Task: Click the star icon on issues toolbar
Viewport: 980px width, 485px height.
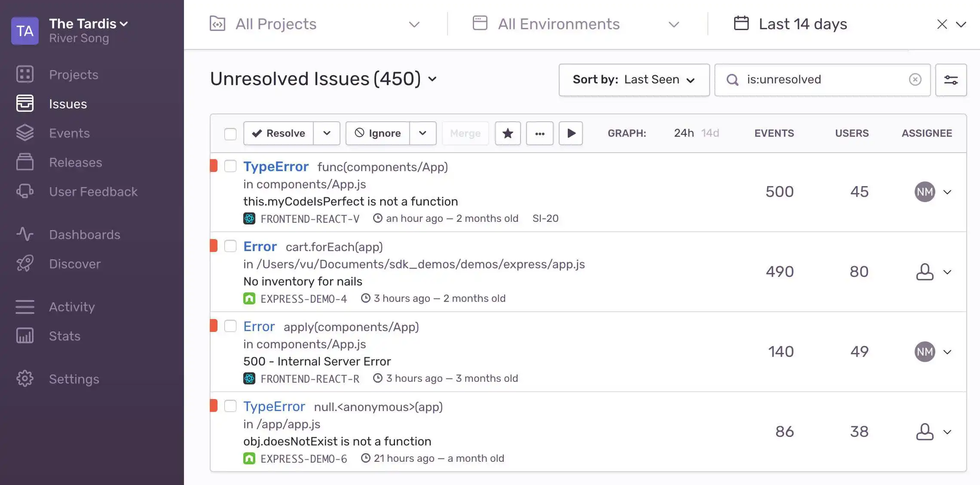Action: (508, 133)
